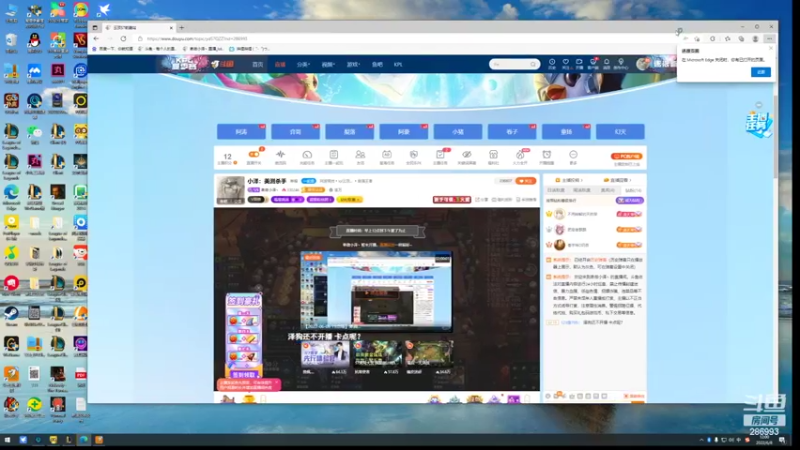800x450 pixels.
Task: Open a new browser tab
Action: tap(182, 28)
